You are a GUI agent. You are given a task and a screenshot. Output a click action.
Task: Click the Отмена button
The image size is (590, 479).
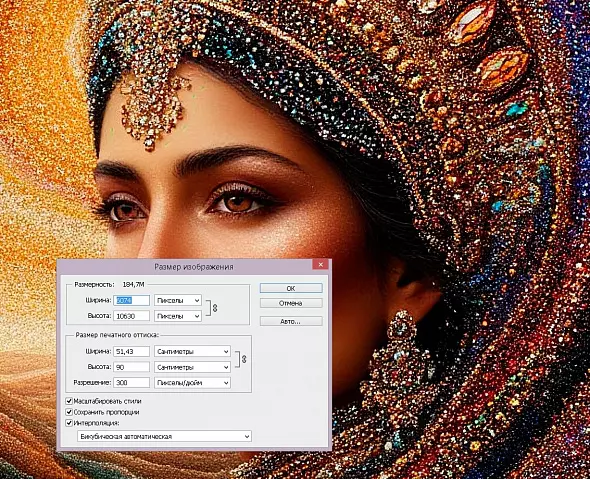[x=291, y=303]
